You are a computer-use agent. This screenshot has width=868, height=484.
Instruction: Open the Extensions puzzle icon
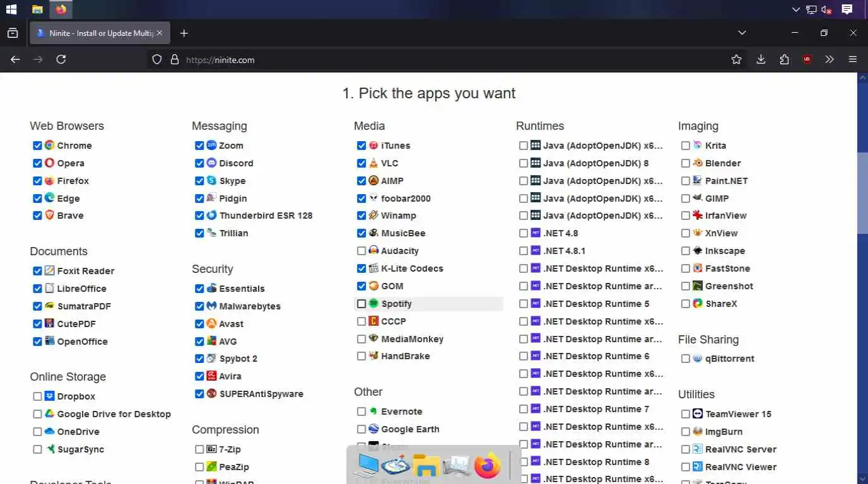784,59
